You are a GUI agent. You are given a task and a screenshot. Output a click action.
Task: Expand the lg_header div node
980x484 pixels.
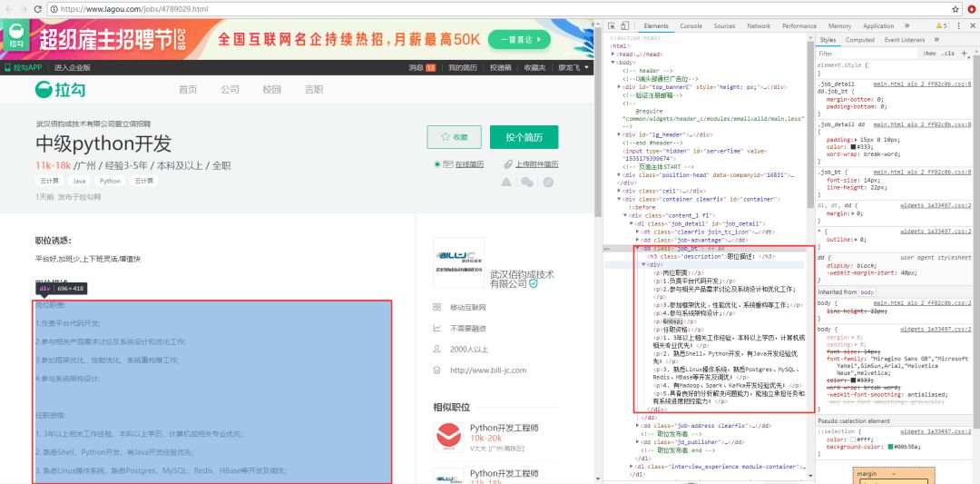click(x=619, y=134)
